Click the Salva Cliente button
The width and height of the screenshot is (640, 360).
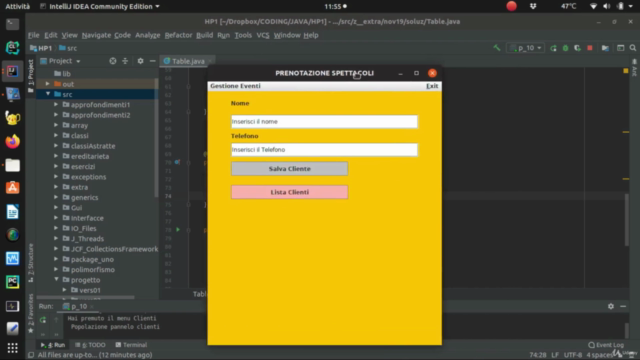289,169
